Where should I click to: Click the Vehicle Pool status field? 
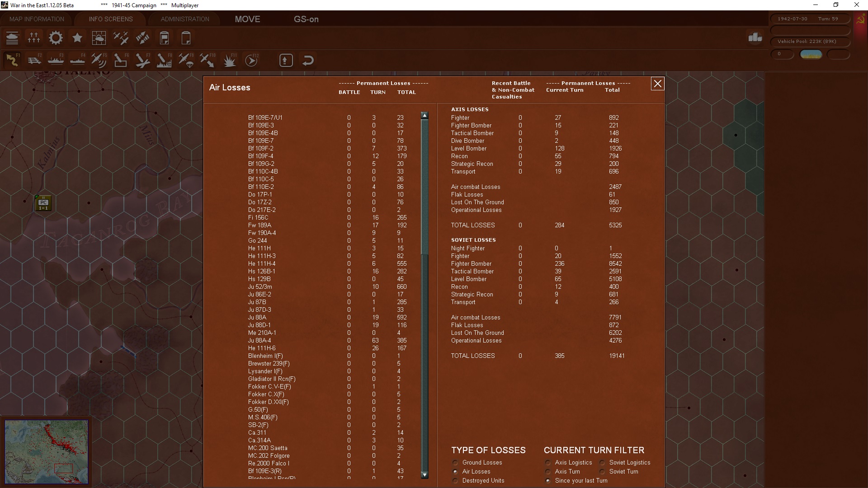(x=809, y=42)
